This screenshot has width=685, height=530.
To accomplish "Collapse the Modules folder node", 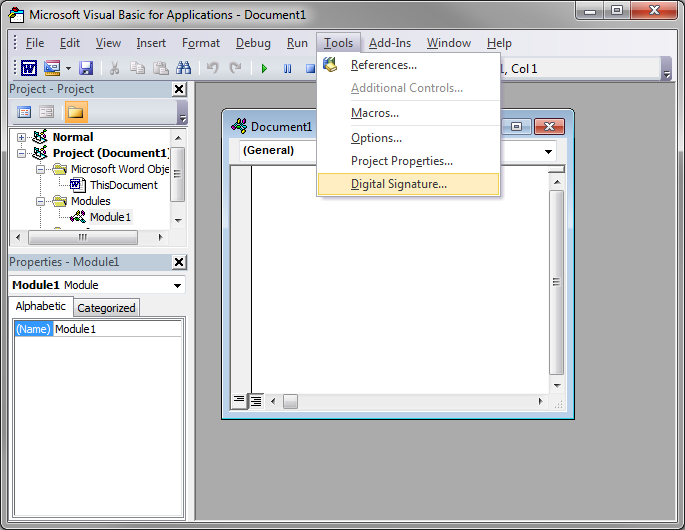I will [42, 201].
